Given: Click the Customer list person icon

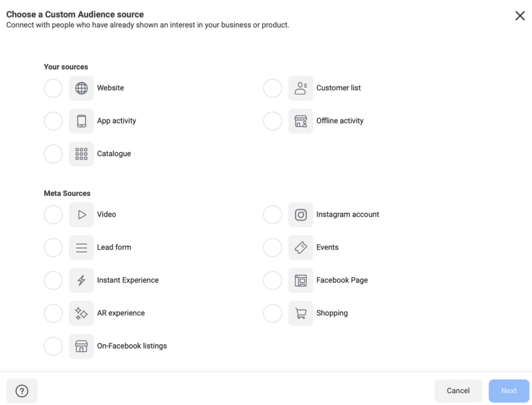Looking at the screenshot, I should [x=300, y=88].
